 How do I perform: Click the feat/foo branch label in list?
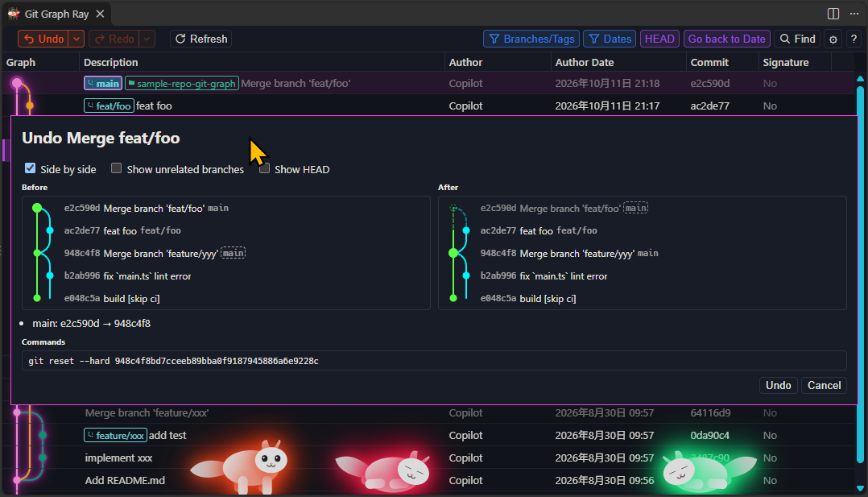pos(109,106)
